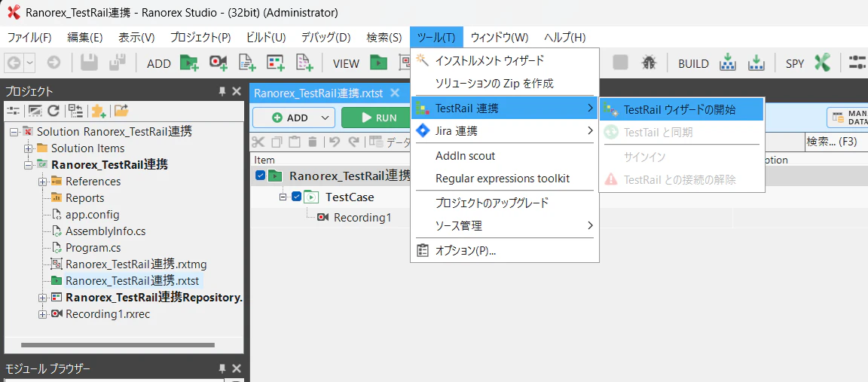Click the Delete trash icon in test suite toolbar
Viewport: 868px width, 382px height.
[x=312, y=142]
